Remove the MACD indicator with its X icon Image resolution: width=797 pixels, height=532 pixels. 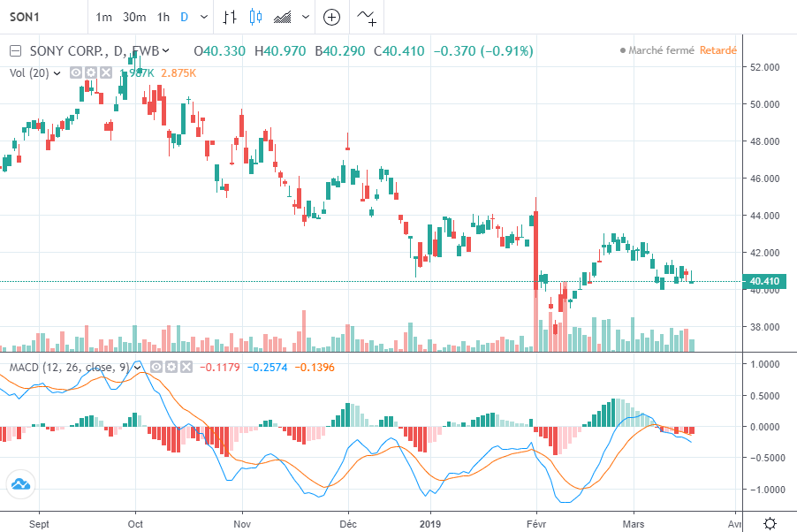click(x=187, y=366)
